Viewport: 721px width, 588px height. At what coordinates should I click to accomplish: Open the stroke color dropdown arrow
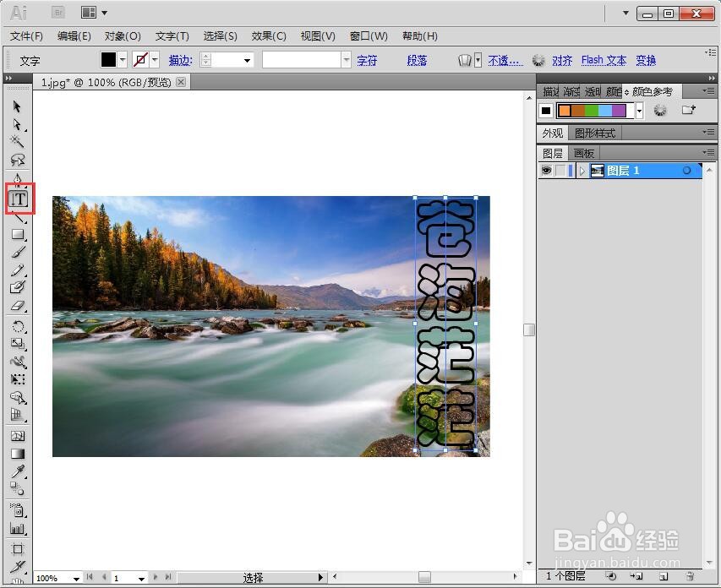155,60
